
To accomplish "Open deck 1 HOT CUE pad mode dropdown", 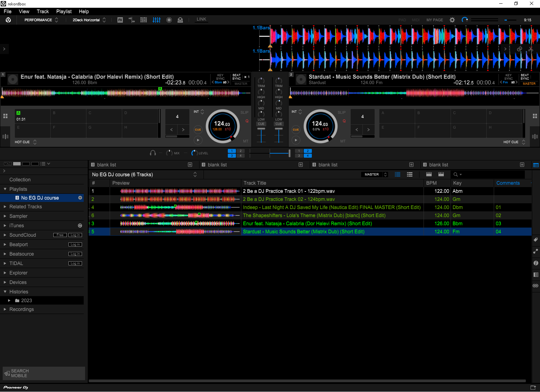I will (26, 142).
